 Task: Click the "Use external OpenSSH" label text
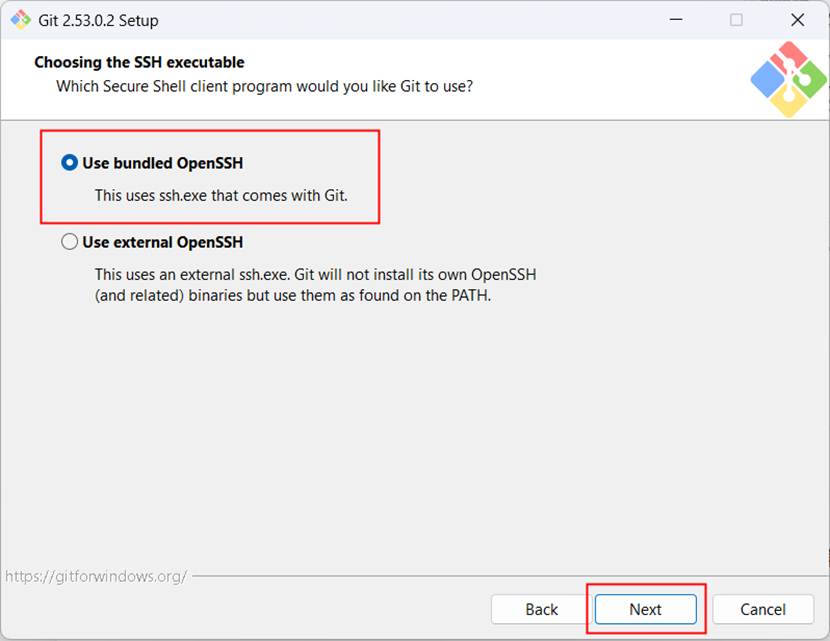coord(163,242)
